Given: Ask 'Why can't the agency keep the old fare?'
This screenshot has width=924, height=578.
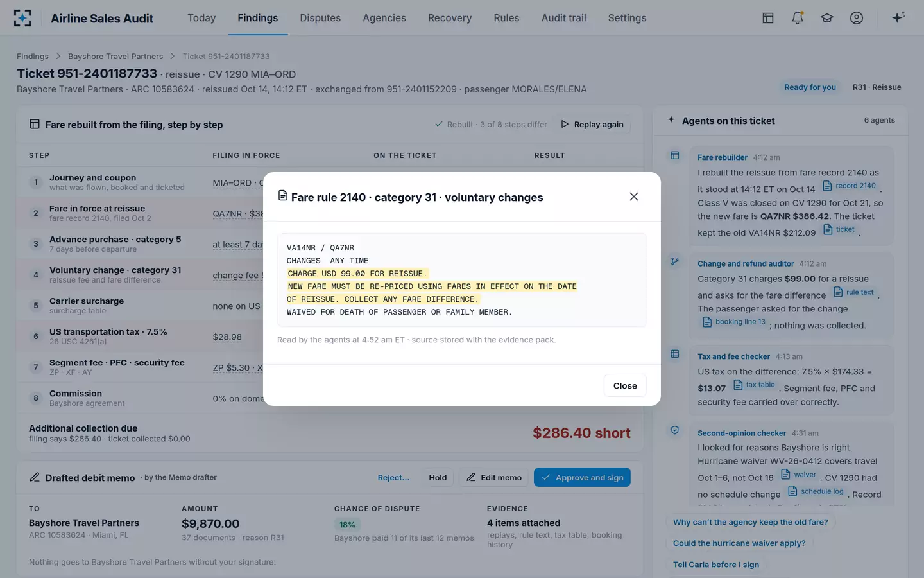Looking at the screenshot, I should coord(751,522).
